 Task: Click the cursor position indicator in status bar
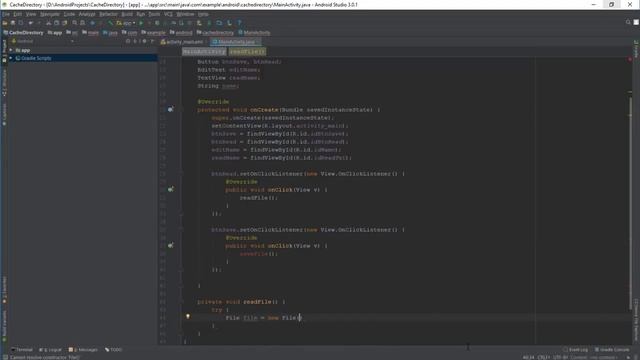tap(528, 358)
